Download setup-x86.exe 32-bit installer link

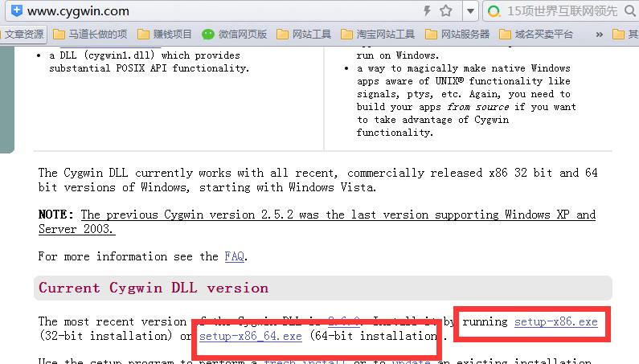click(x=556, y=321)
